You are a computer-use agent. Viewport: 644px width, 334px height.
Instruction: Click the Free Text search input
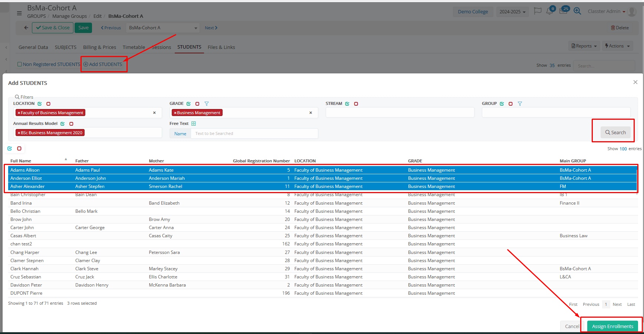(x=254, y=133)
